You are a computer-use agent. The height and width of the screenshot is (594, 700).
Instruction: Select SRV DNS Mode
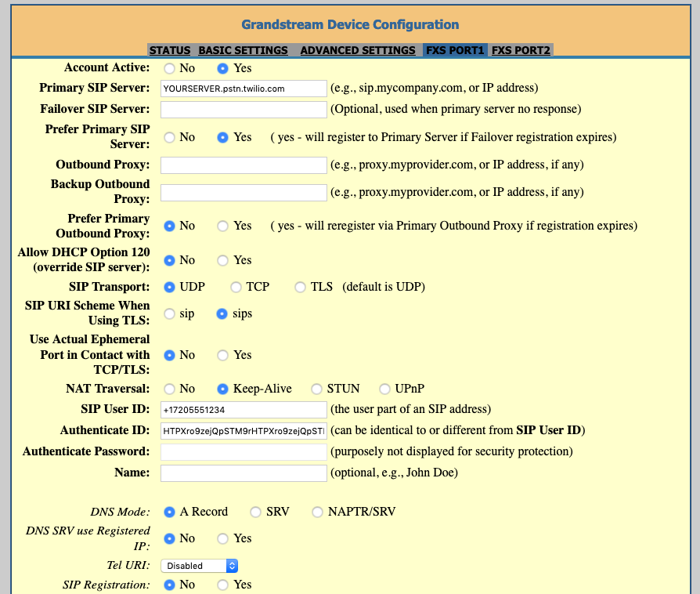(x=255, y=512)
